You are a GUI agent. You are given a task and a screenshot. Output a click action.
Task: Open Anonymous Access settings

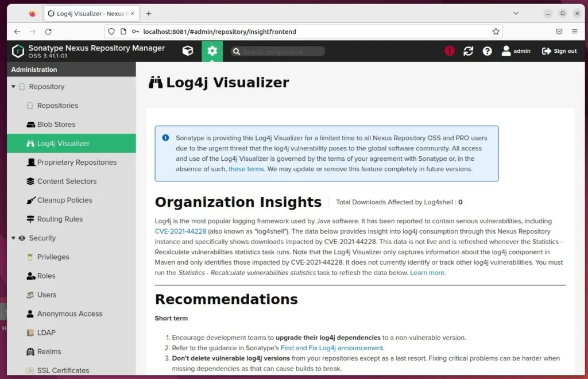point(69,314)
